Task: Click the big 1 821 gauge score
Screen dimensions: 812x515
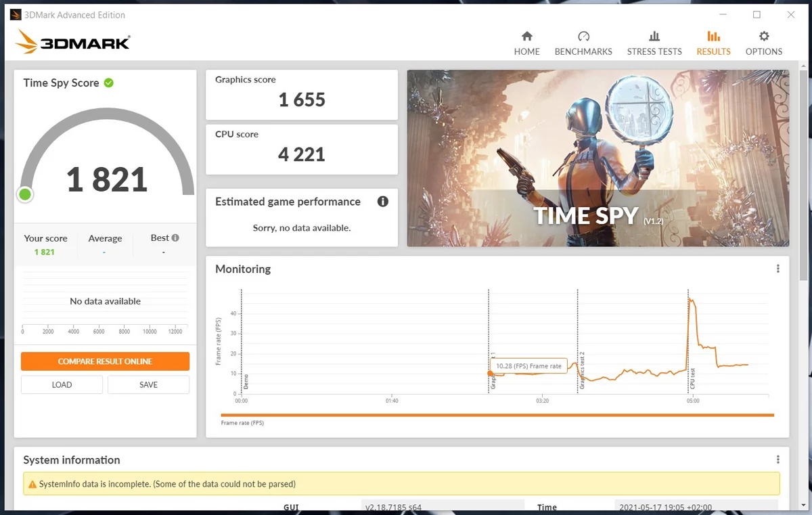Action: 107,179
